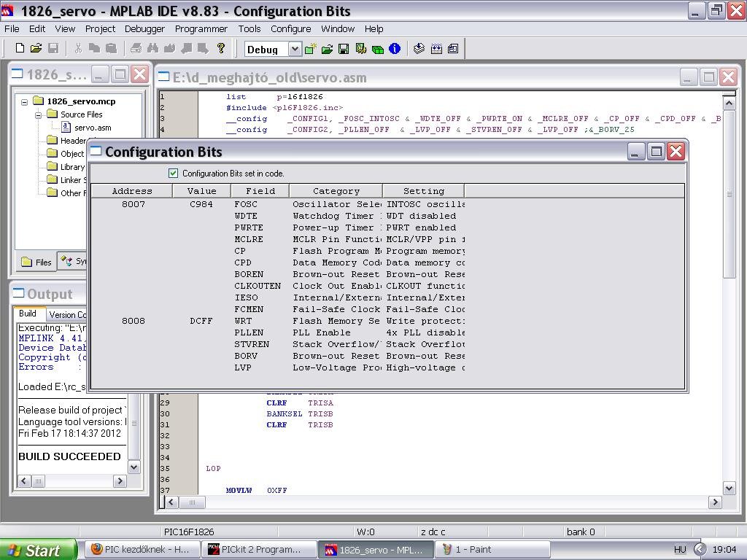Click the Save File floppy icon
This screenshot has height=560, width=747.
[53, 48]
